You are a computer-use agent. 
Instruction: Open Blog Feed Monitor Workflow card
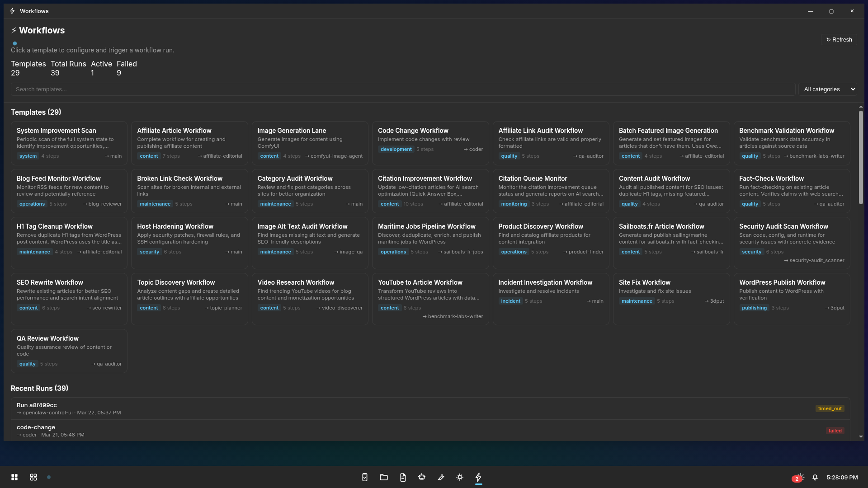(69, 191)
